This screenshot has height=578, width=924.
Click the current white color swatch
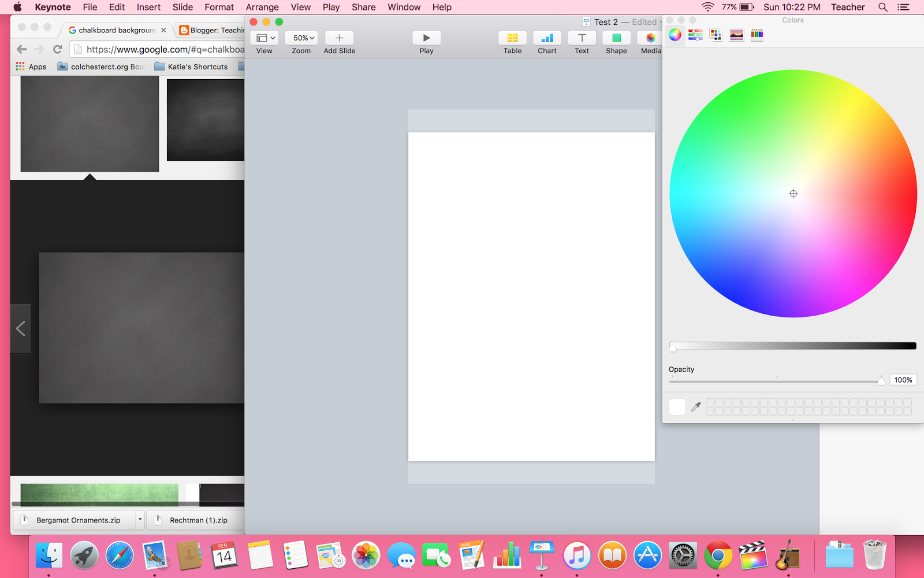click(x=677, y=406)
